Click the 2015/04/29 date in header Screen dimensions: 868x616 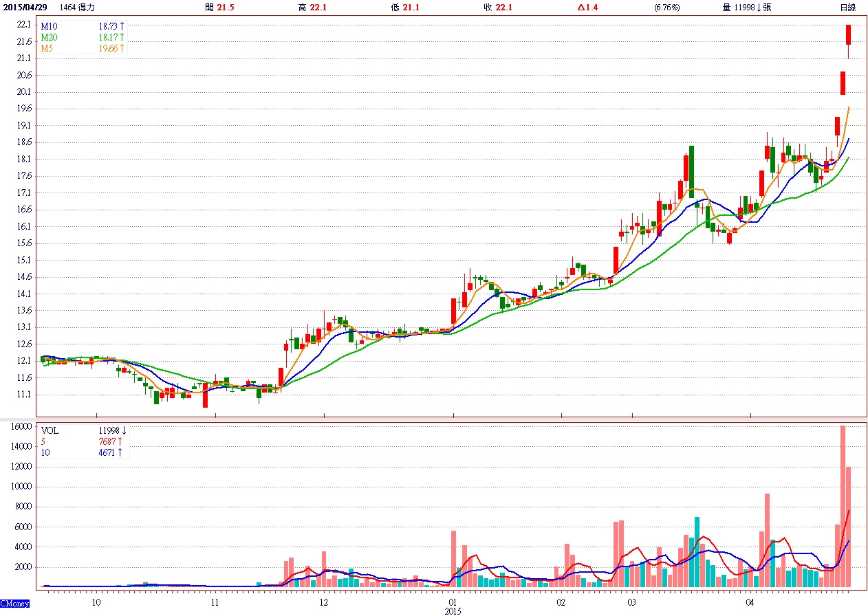click(x=28, y=8)
